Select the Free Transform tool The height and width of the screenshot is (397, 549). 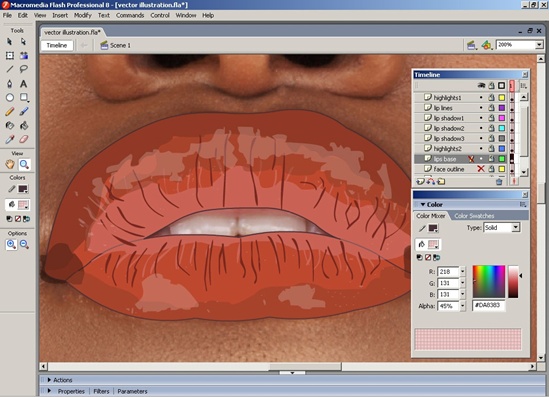click(9, 56)
